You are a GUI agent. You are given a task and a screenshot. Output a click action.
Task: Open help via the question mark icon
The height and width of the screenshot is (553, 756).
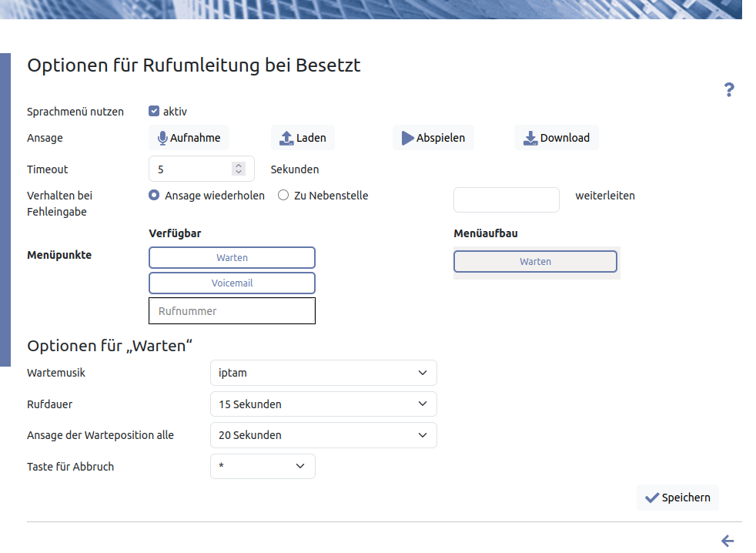click(x=729, y=89)
